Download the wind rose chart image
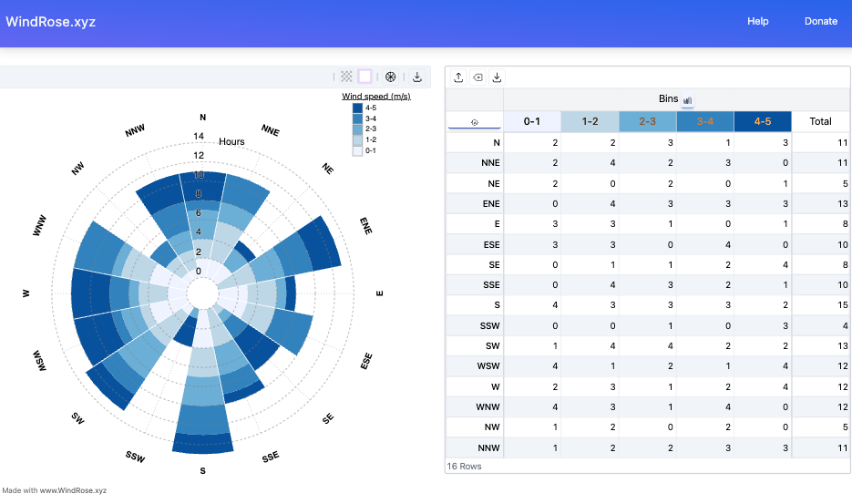Viewport: 852px width, 504px height. point(417,77)
